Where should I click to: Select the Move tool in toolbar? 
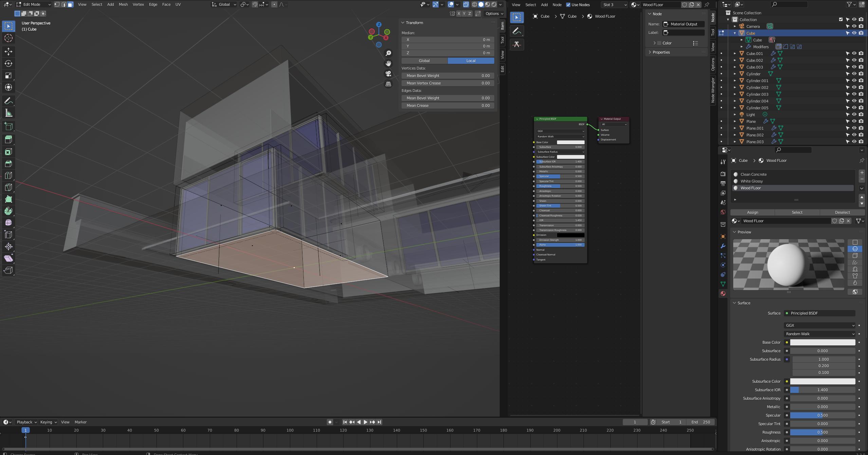pos(8,52)
